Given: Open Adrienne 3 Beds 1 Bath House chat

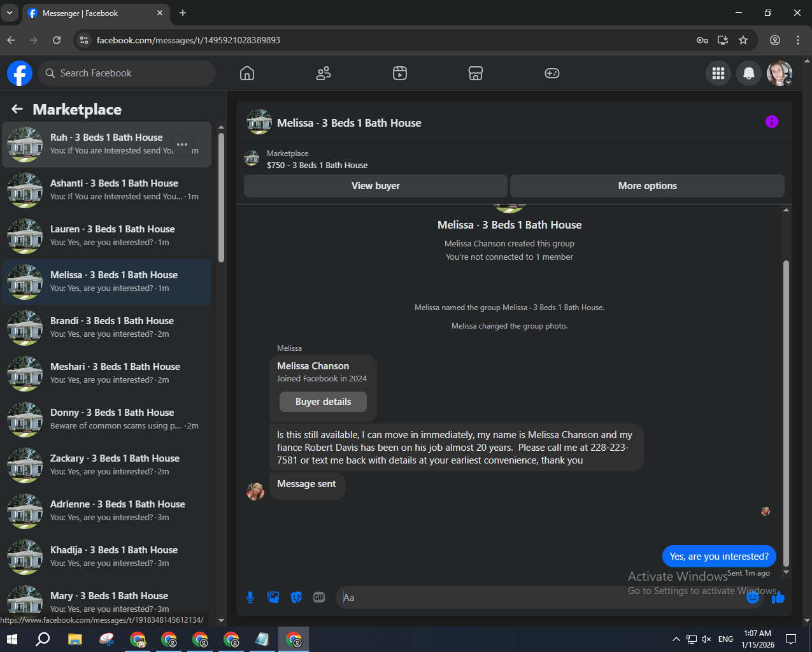Looking at the screenshot, I should [107, 511].
